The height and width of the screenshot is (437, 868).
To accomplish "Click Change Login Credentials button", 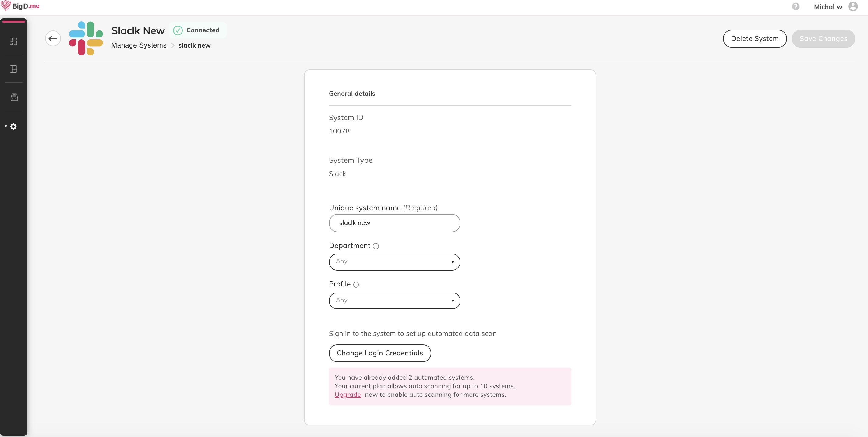I will pos(380,353).
